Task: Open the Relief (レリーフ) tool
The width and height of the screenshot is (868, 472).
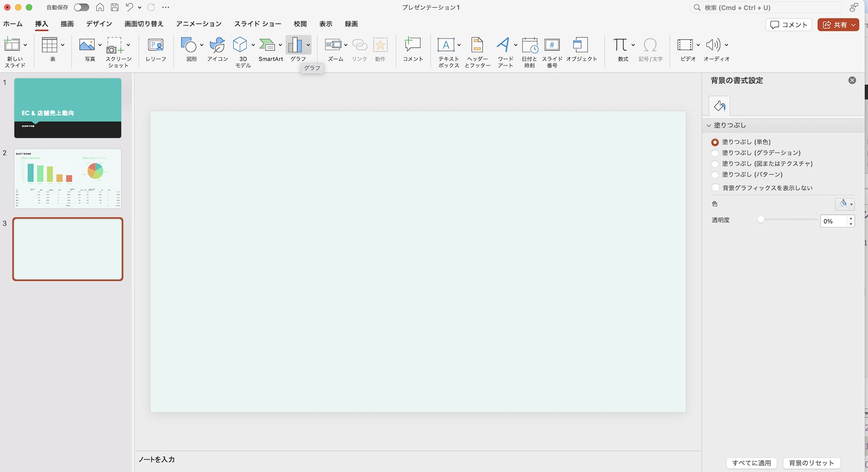Action: pyautogui.click(x=156, y=45)
